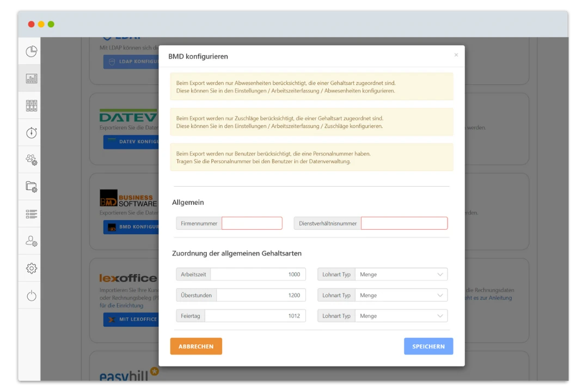Open the team settings icon with gear
588x391 pixels.
[x=32, y=160]
